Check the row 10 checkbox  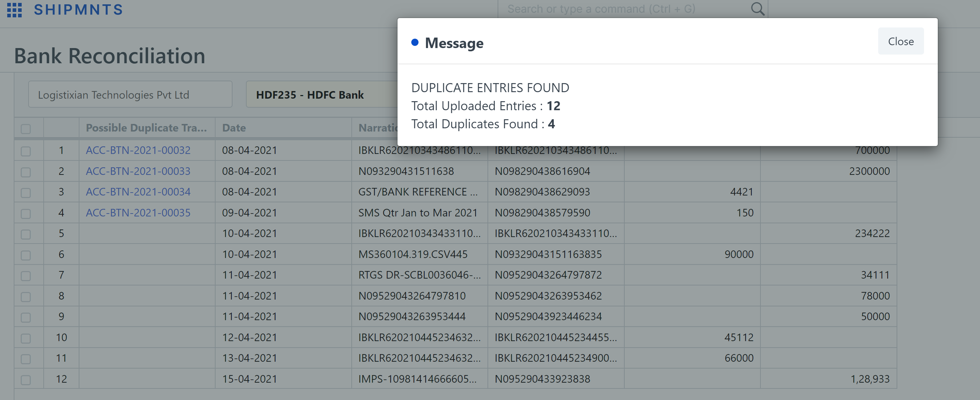[x=26, y=338]
